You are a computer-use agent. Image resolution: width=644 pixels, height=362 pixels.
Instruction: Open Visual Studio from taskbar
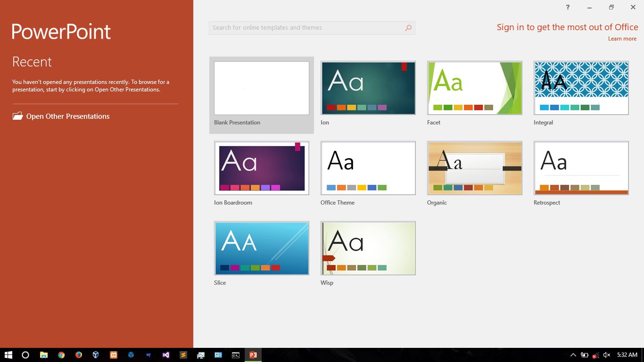(x=165, y=355)
